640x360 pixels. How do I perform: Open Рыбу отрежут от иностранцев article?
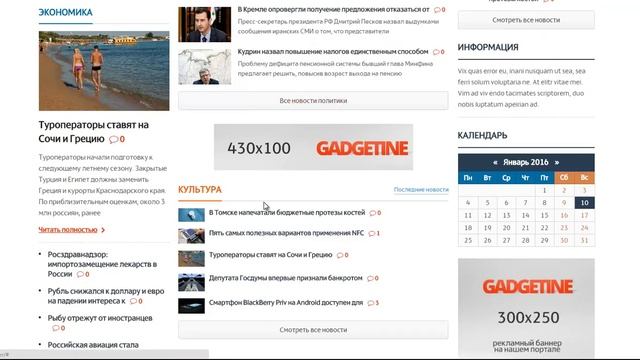pos(100,318)
